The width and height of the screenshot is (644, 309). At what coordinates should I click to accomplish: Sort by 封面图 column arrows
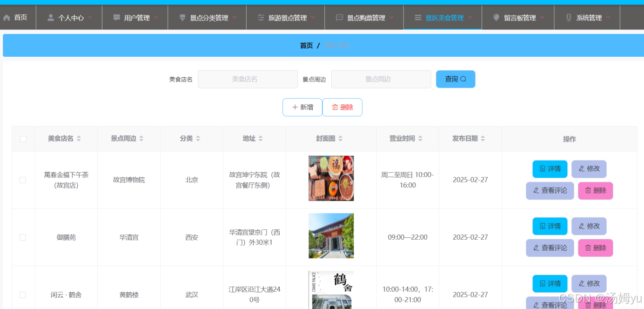[x=340, y=139]
